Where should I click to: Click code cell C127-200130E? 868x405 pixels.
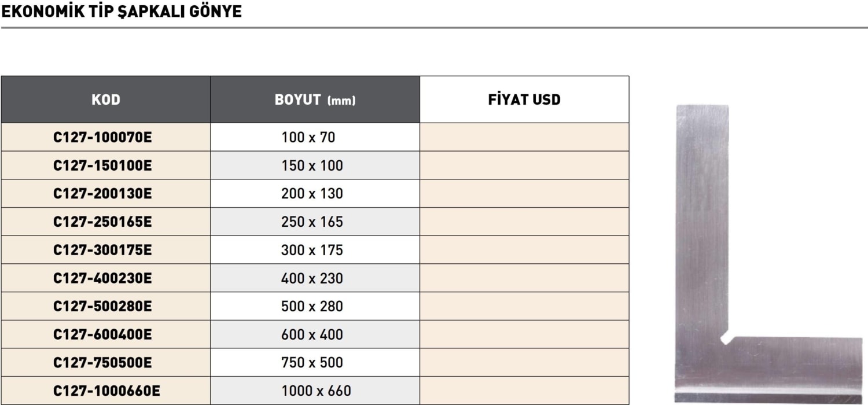pyautogui.click(x=102, y=194)
